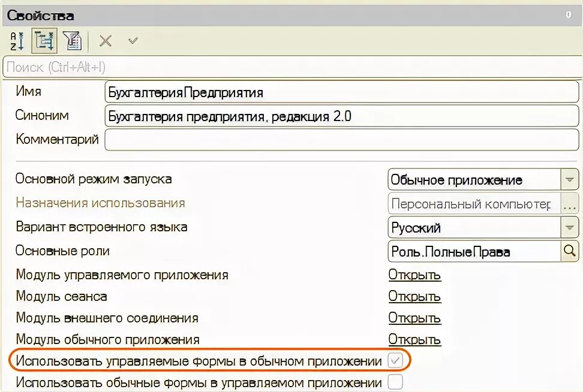Toggle the group-by-category view icon

tap(44, 41)
